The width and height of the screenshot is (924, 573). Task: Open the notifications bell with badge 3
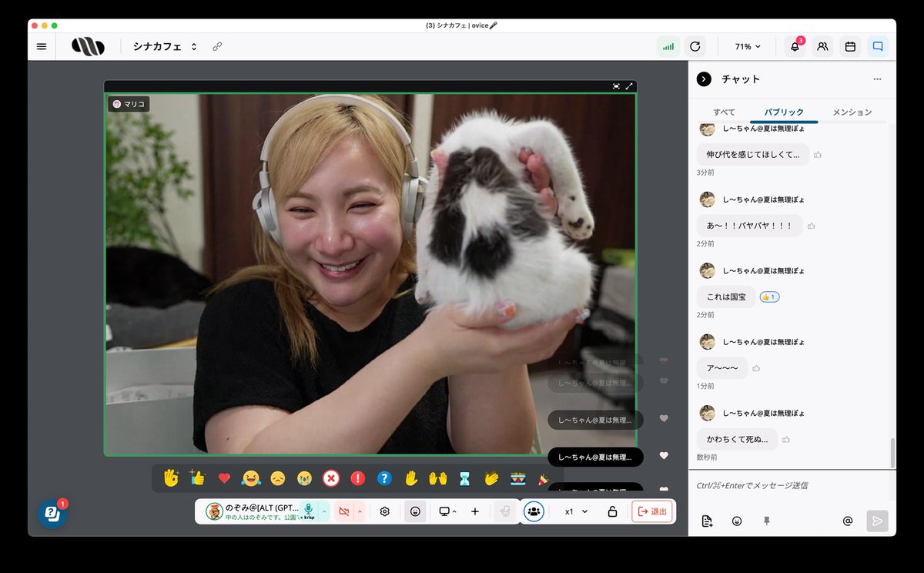(795, 46)
